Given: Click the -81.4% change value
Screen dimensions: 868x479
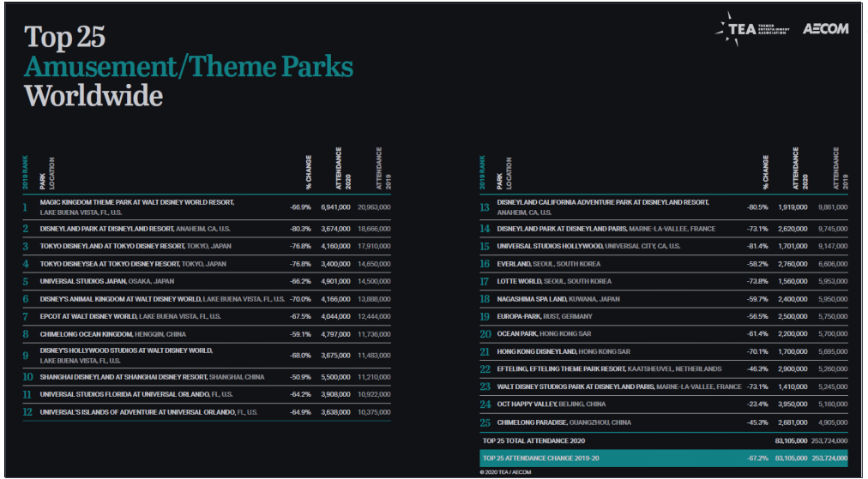Looking at the screenshot, I should click(x=757, y=246).
